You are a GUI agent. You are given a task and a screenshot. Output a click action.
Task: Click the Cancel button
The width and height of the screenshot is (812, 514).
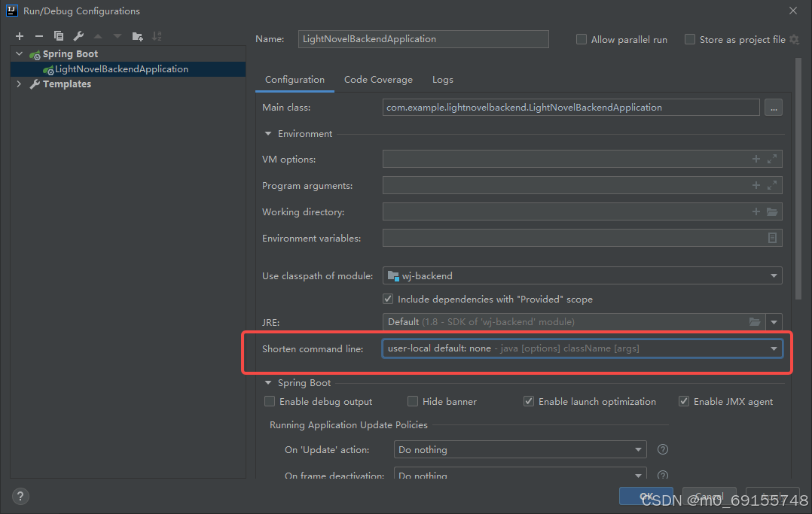[709, 496]
